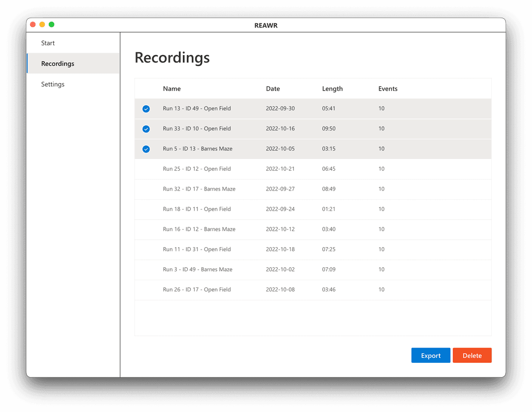Screen dimensions: 532x412
Task: Sort recordings by the Name column
Action: tap(171, 89)
